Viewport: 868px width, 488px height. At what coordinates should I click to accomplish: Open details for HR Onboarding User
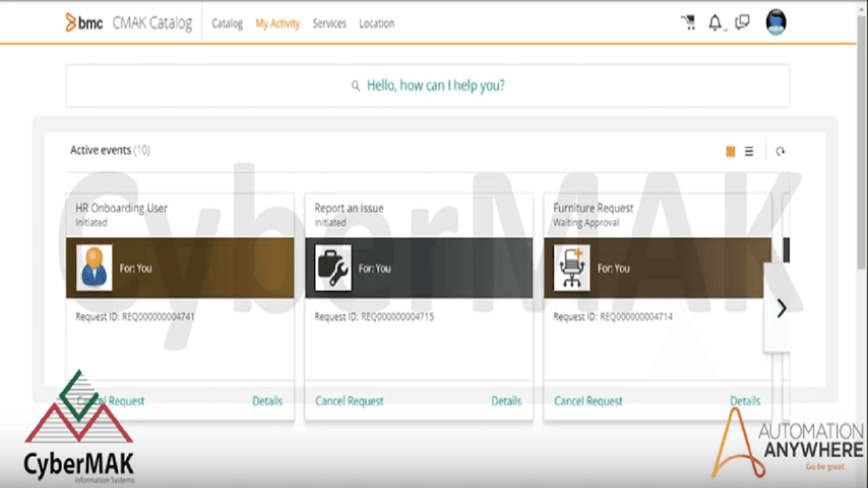pyautogui.click(x=267, y=401)
